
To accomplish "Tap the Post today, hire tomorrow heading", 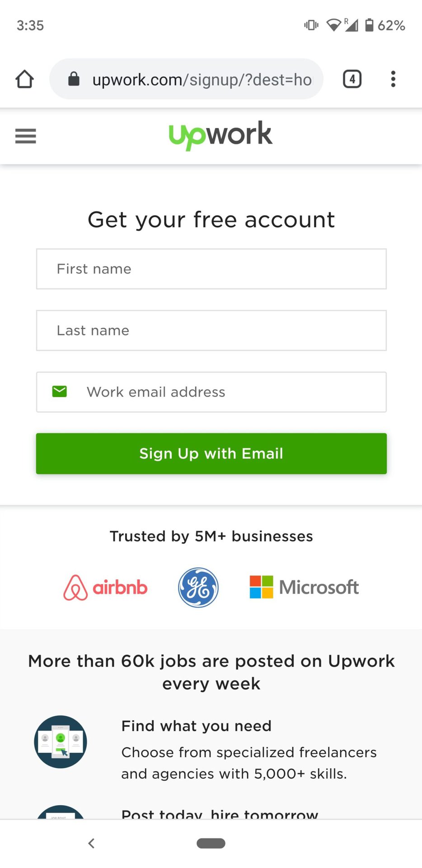I will pyautogui.click(x=220, y=814).
